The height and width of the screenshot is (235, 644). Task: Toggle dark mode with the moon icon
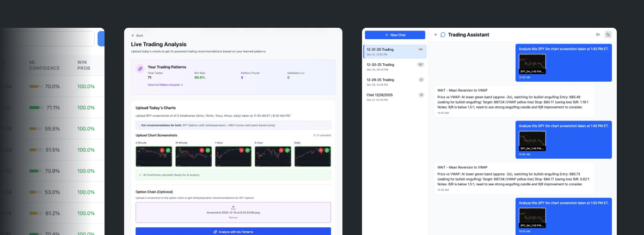pos(608,34)
